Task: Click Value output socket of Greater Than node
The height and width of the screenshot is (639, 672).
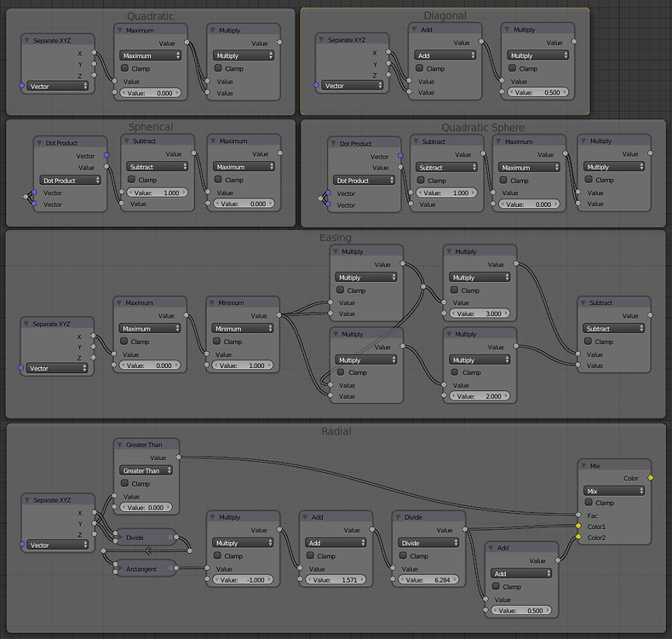Action: pyautogui.click(x=178, y=458)
